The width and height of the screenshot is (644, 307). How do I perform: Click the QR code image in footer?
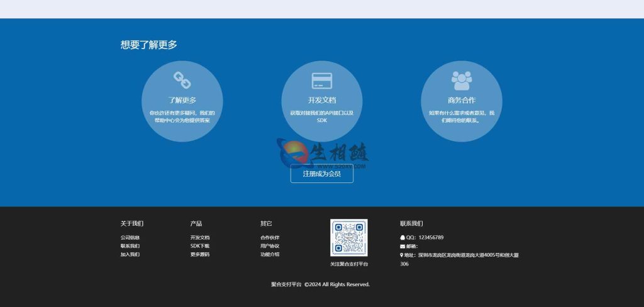click(x=348, y=238)
